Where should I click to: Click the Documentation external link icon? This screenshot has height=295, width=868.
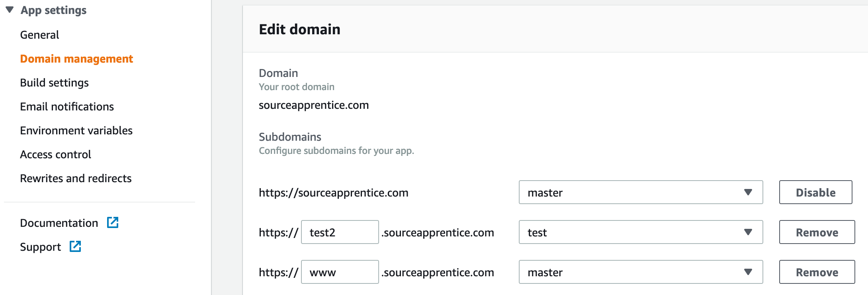(113, 222)
